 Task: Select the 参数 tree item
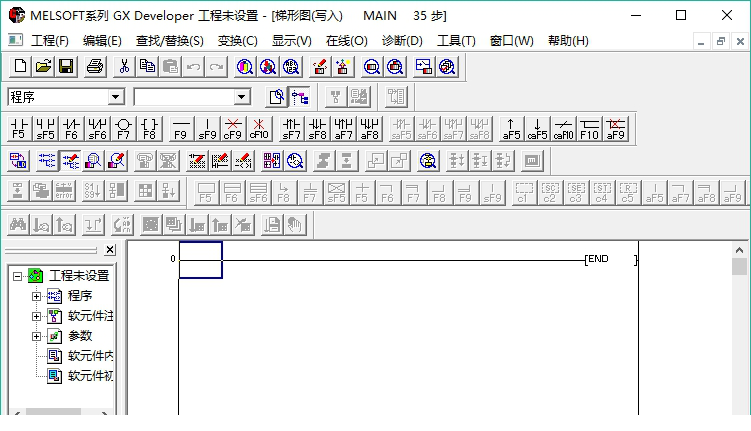click(x=80, y=336)
